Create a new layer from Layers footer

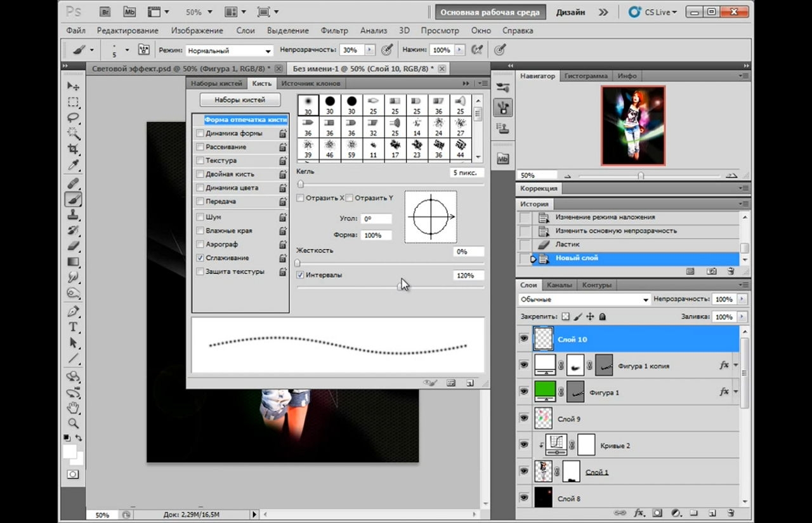tap(712, 513)
